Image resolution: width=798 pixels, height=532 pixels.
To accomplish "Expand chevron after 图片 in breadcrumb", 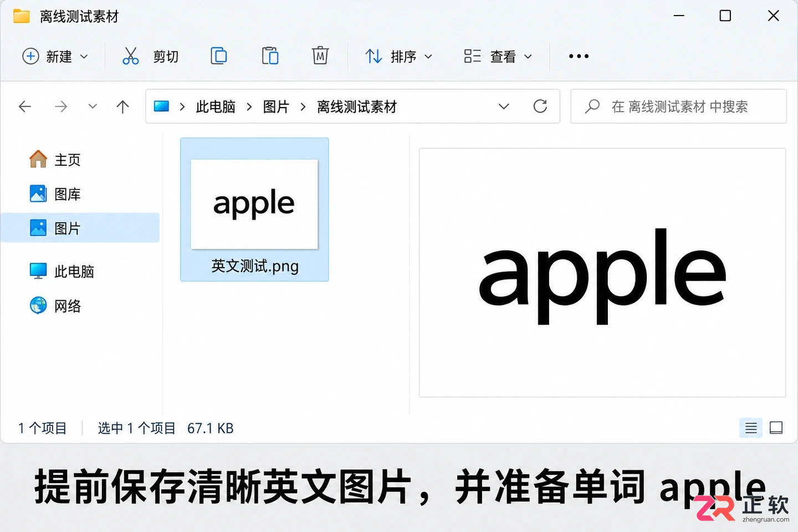I will pos(303,106).
